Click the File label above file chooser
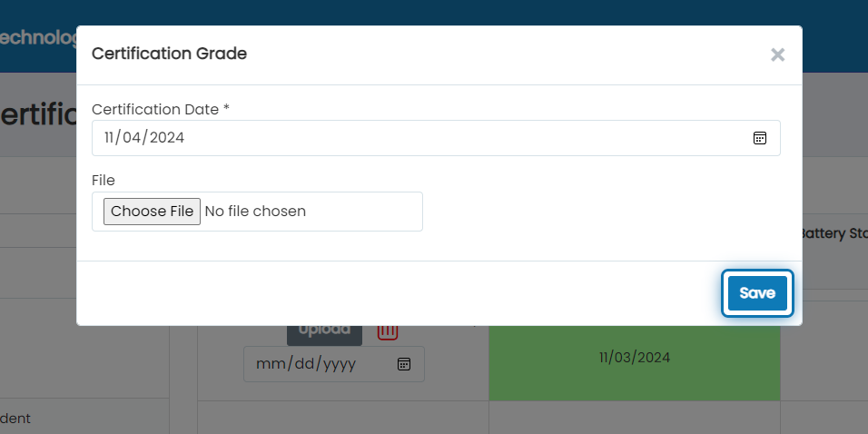 [104, 181]
